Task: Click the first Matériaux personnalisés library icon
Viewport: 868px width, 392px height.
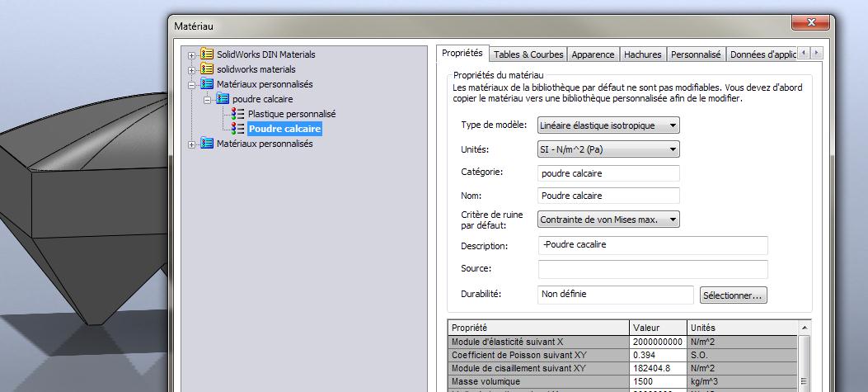Action: pyautogui.click(x=206, y=84)
